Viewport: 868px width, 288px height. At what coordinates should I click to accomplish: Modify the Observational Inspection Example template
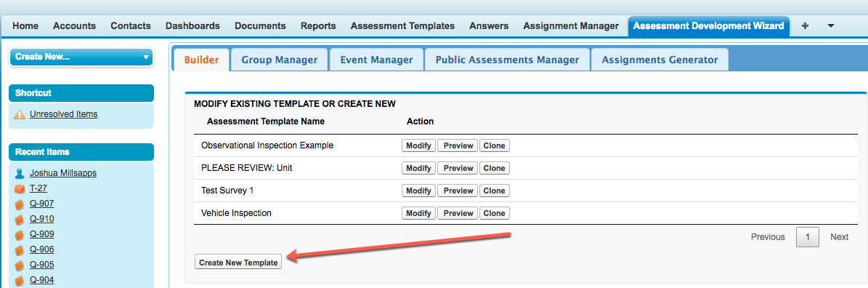tap(418, 145)
